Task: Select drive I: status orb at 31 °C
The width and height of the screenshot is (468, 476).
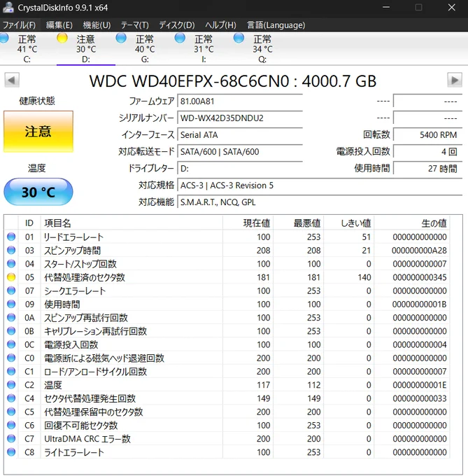Action: pyautogui.click(x=180, y=38)
